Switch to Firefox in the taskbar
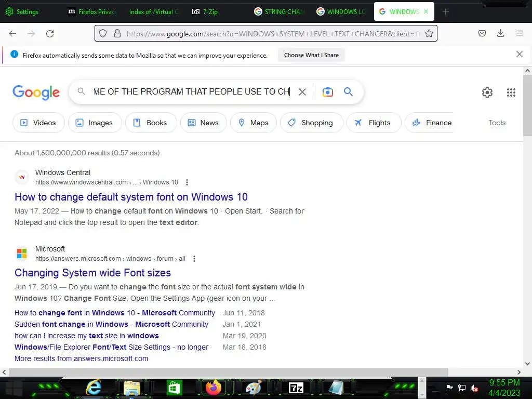 (214, 388)
